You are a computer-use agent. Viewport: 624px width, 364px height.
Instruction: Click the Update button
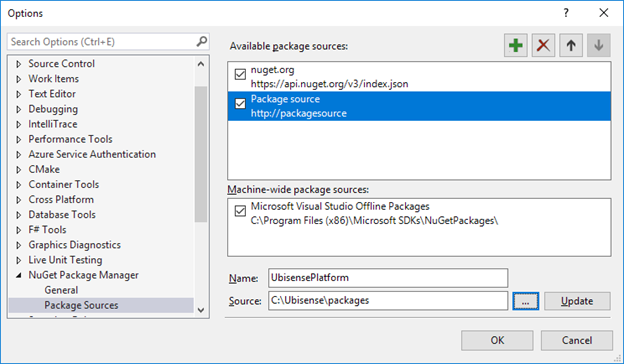tap(577, 301)
